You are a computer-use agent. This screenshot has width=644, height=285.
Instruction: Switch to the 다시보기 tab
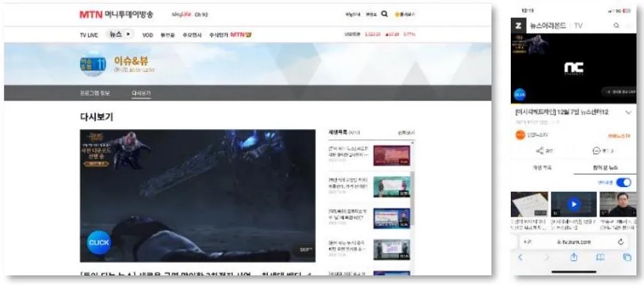coord(141,93)
